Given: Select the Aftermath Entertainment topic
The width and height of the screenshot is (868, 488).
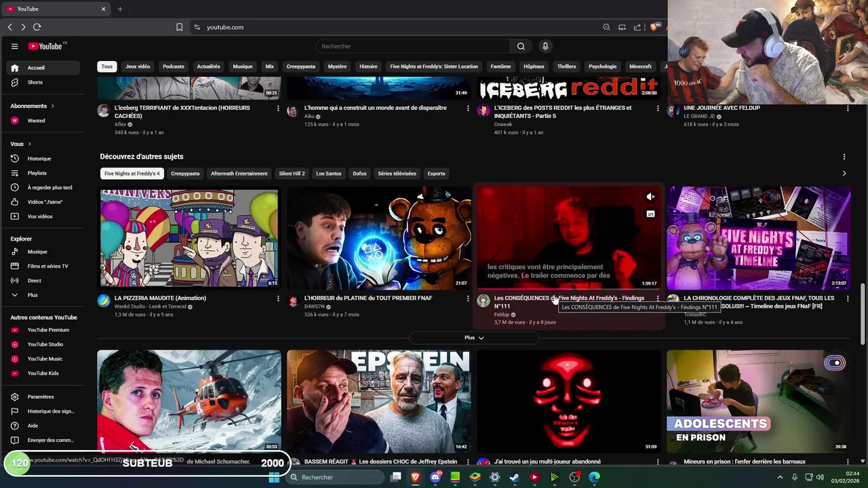Looking at the screenshot, I should (239, 174).
